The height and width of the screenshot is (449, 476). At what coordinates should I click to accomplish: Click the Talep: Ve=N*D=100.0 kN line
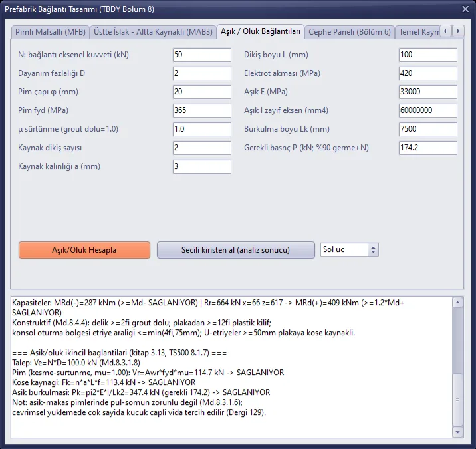point(76,363)
